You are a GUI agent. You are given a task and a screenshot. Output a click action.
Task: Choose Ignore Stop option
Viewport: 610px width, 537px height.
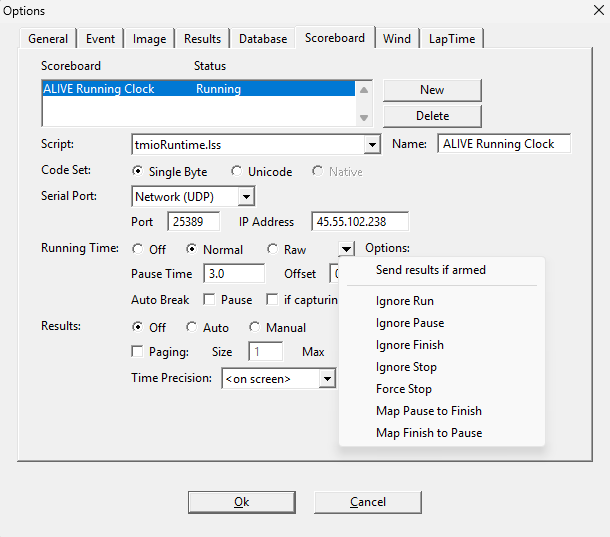(x=442, y=367)
